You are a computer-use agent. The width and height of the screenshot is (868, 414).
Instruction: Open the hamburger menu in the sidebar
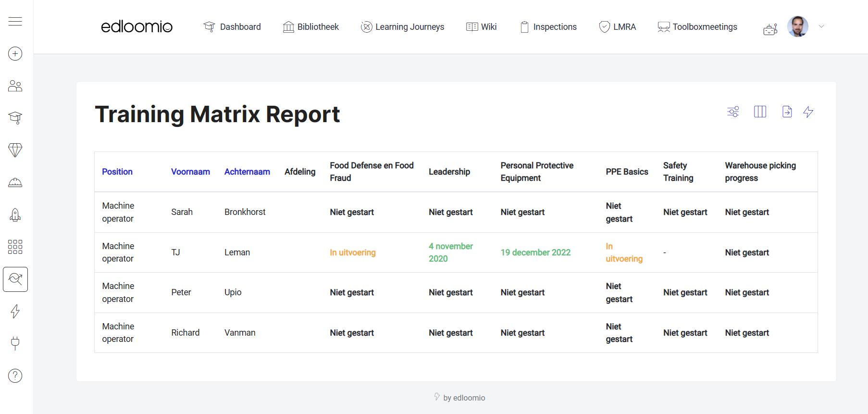(x=15, y=21)
